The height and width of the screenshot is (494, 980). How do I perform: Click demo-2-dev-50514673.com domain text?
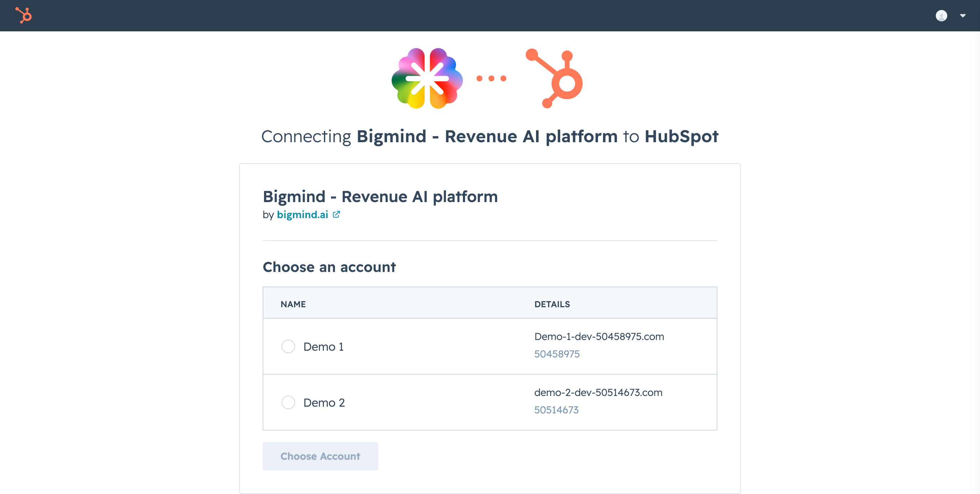point(598,392)
